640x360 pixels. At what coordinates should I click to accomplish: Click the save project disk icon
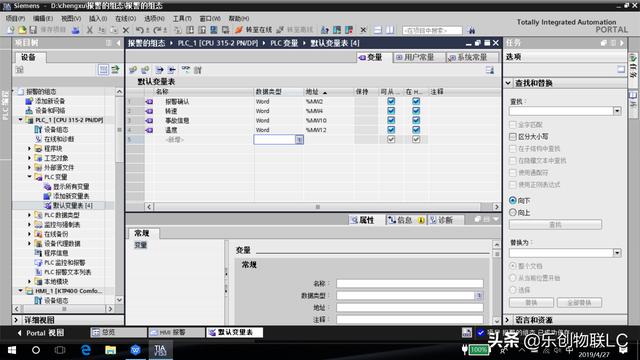(33, 30)
